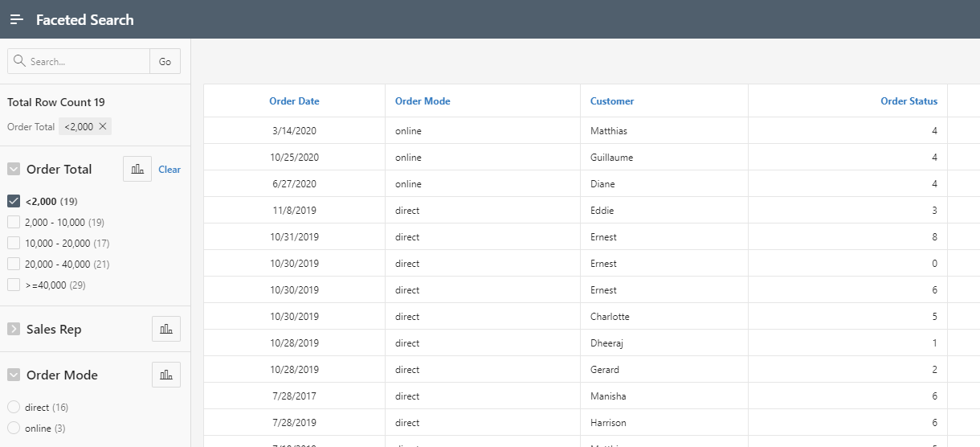Click the Go search button
Screen dimensions: 980x447
point(165,61)
